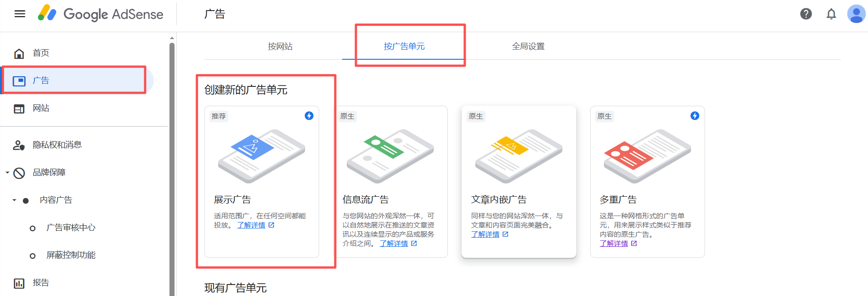Switch to the 全局设置 tab
The image size is (868, 296).
[528, 46]
